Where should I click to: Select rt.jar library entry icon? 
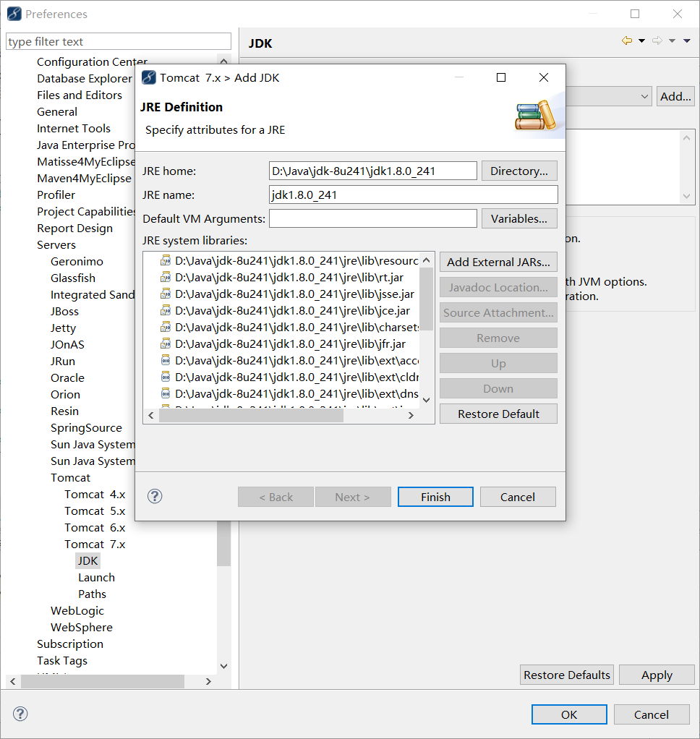pos(165,277)
